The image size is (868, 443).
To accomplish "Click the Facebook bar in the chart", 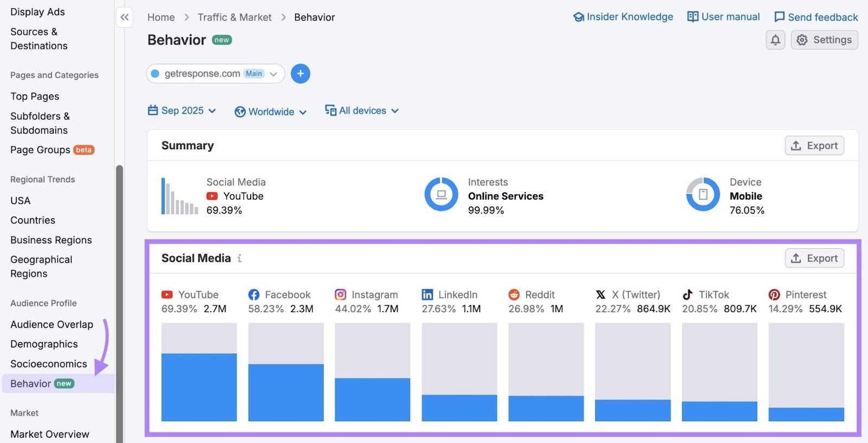I will 286,392.
